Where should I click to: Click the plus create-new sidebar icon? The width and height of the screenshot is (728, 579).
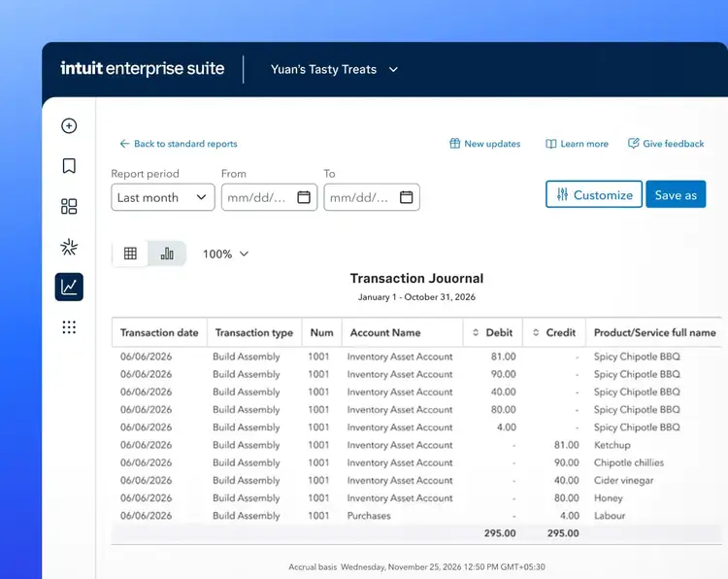pyautogui.click(x=69, y=126)
